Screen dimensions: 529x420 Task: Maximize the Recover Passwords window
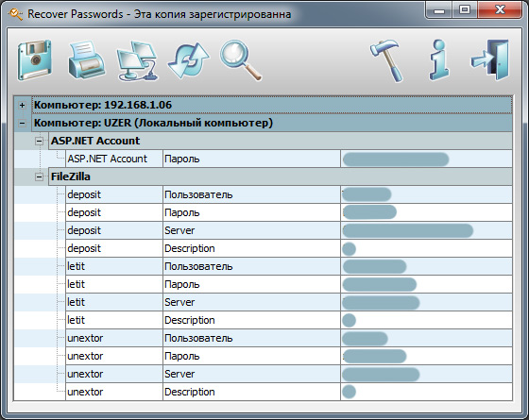coord(465,10)
